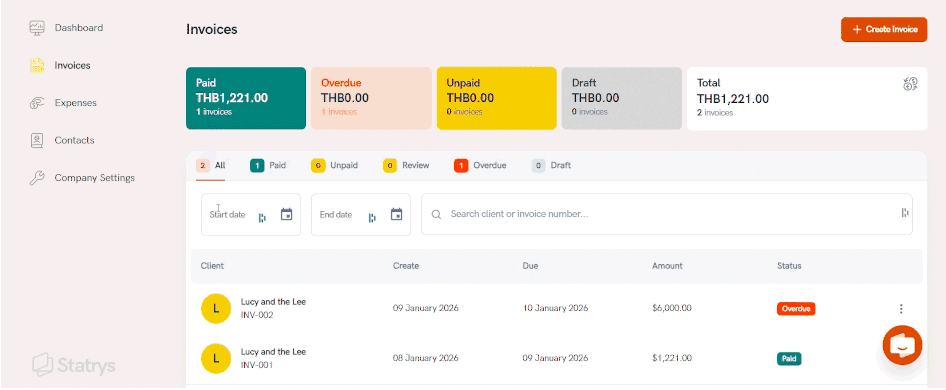946x390 pixels.
Task: Click the $1,221.00 amount
Action: (671, 359)
